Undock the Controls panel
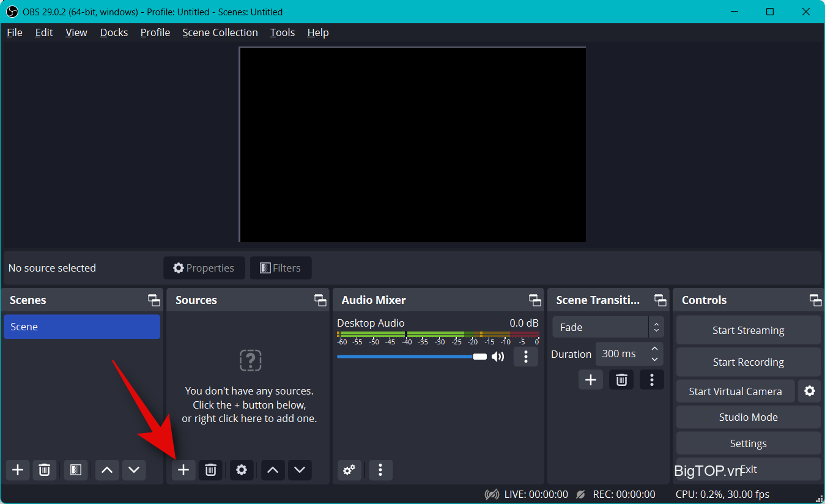This screenshot has height=504, width=825. pos(816,300)
